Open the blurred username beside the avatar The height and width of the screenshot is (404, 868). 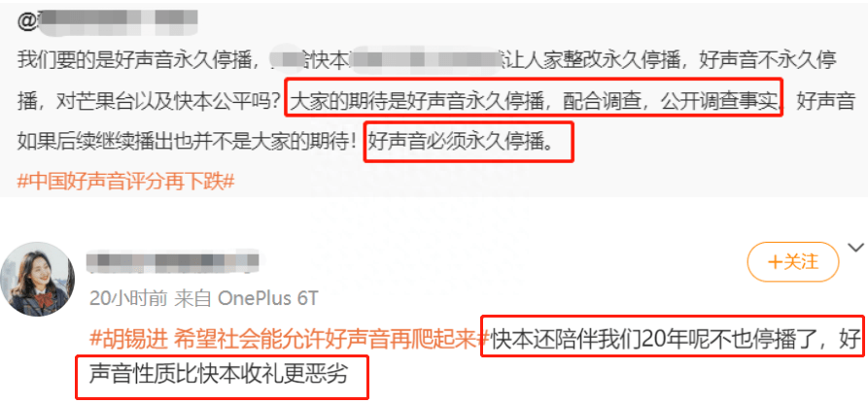click(173, 263)
